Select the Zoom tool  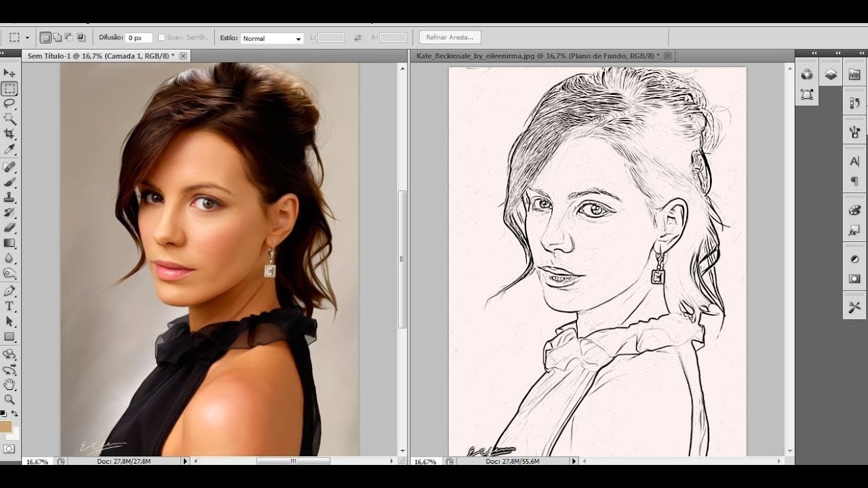(x=9, y=399)
